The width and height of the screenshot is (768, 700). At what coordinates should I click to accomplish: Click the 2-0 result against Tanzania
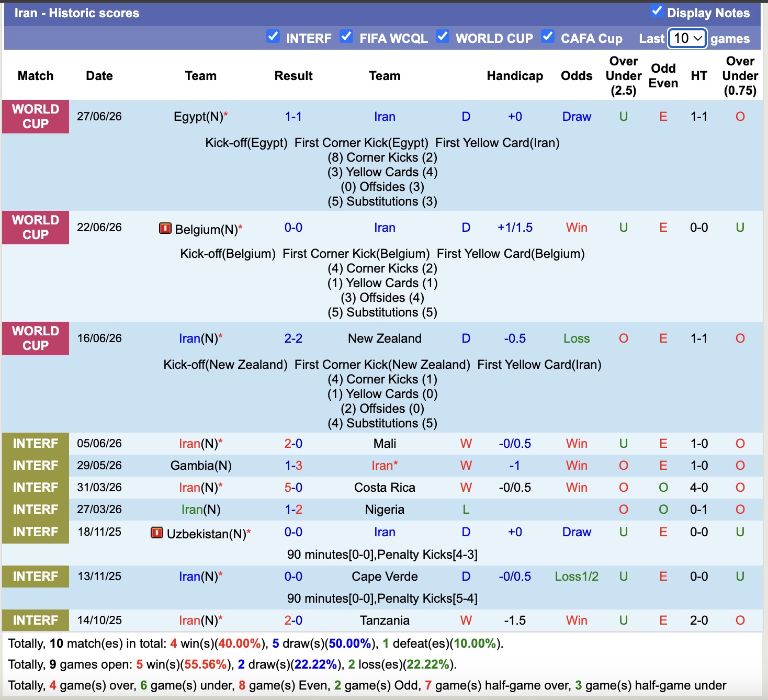(293, 620)
